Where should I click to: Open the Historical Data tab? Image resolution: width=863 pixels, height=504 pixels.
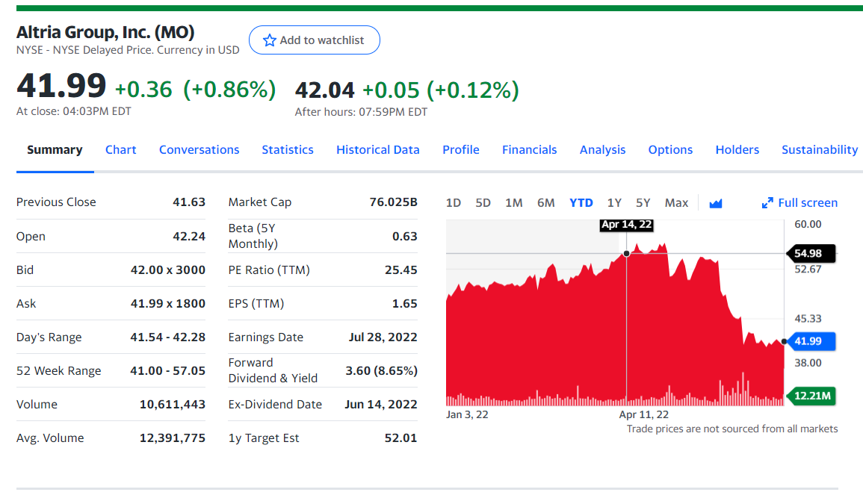[377, 149]
